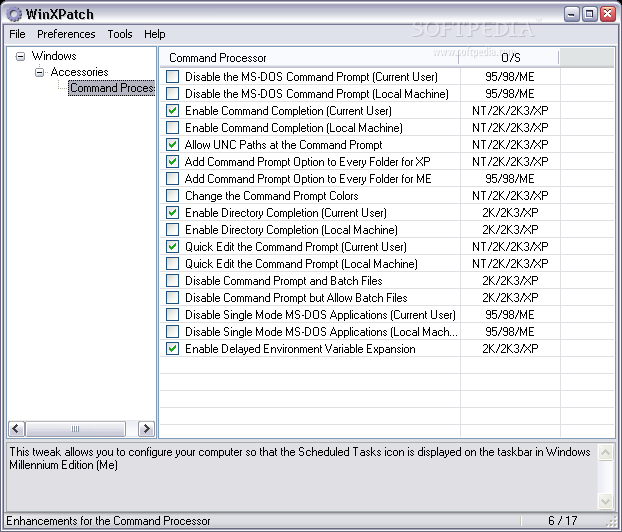This screenshot has width=622, height=532.
Task: Click the 'Change the Command Prompt Colors' row text
Action: (x=272, y=196)
